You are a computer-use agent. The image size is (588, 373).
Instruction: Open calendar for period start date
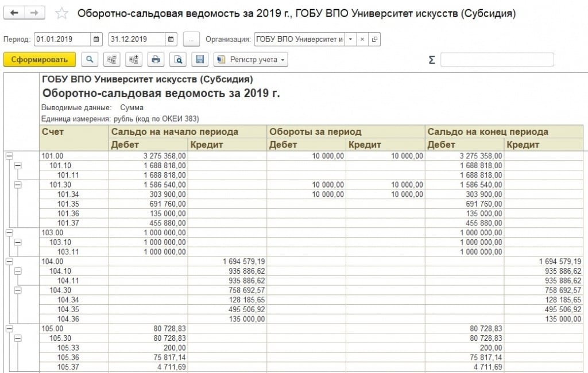coord(96,39)
